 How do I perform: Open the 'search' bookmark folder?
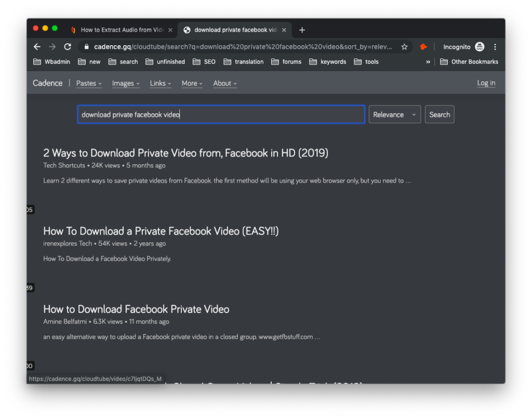coord(123,62)
